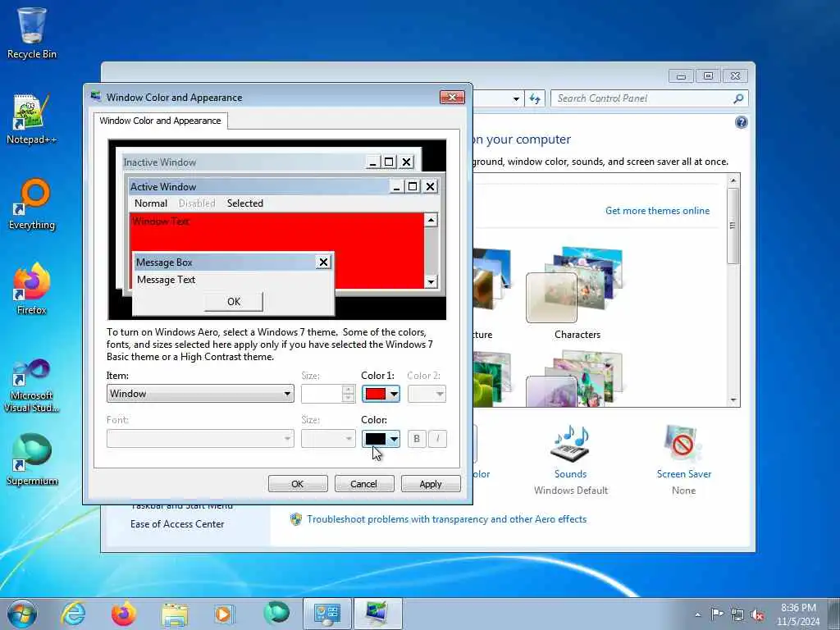Select the Firefox desktop shortcut
Image resolution: width=840 pixels, height=630 pixels.
pos(32,290)
